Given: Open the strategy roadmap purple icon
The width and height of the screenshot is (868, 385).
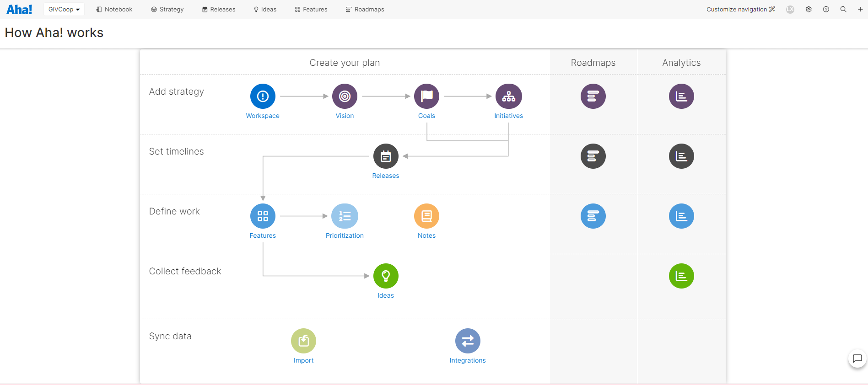Looking at the screenshot, I should pos(593,96).
